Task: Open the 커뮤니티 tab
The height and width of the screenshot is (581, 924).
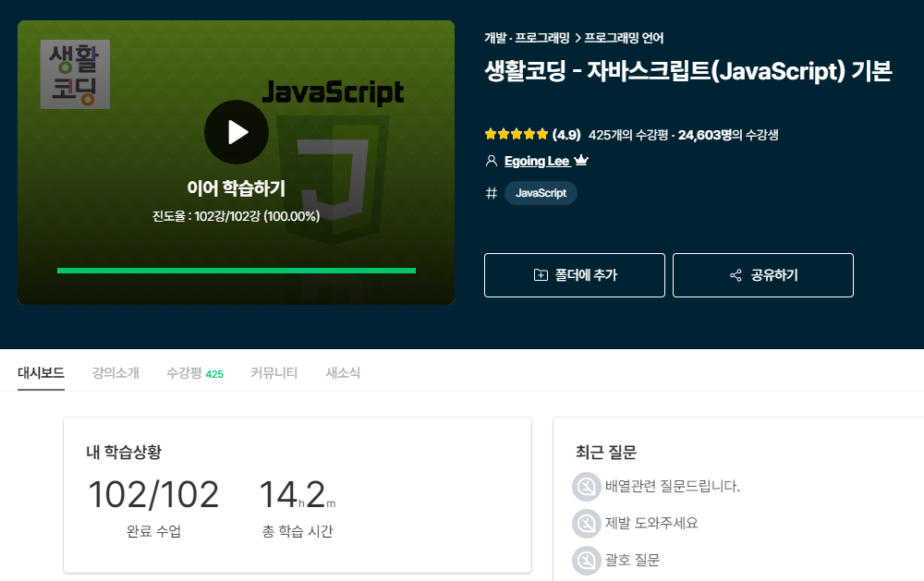Action: point(274,373)
